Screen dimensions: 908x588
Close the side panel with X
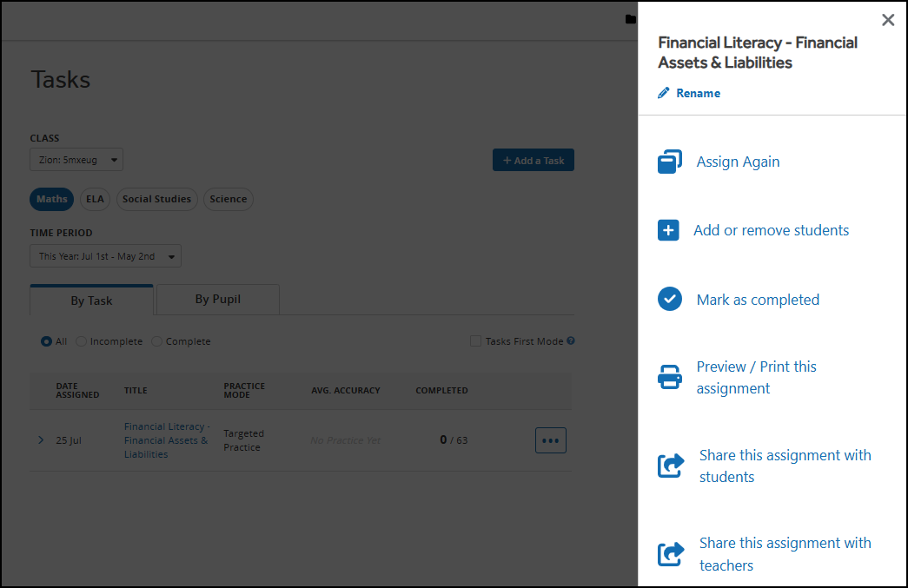[x=888, y=20]
